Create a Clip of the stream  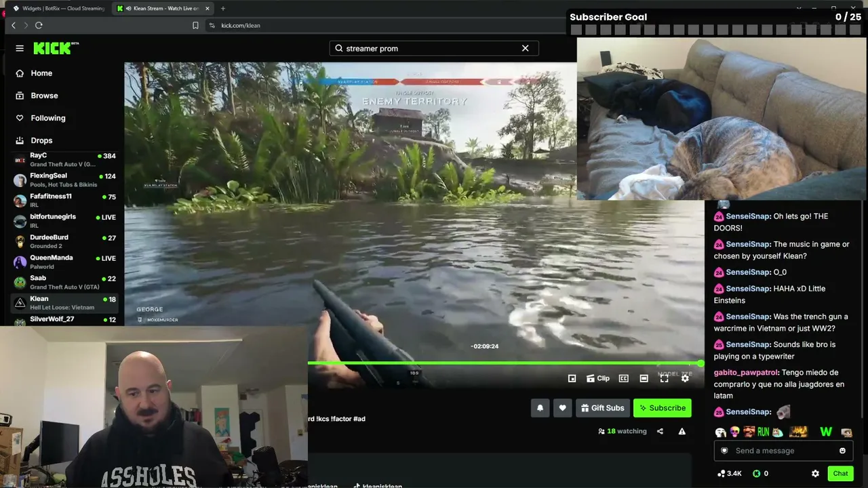(598, 378)
